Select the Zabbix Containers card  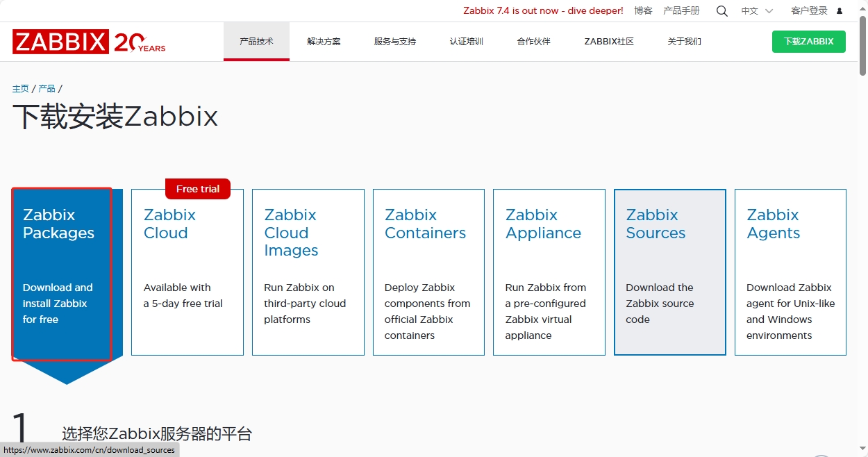point(428,272)
